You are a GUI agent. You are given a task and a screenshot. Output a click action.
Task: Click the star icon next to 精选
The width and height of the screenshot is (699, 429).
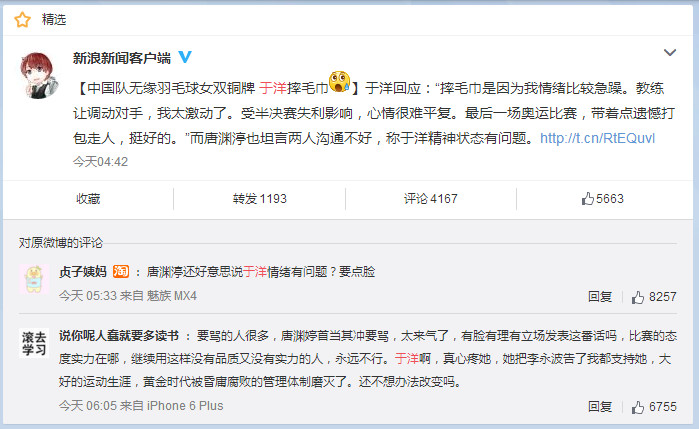(x=22, y=20)
